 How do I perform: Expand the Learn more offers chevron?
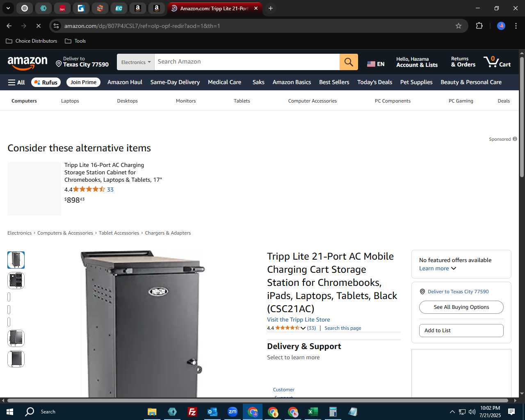[x=454, y=269]
